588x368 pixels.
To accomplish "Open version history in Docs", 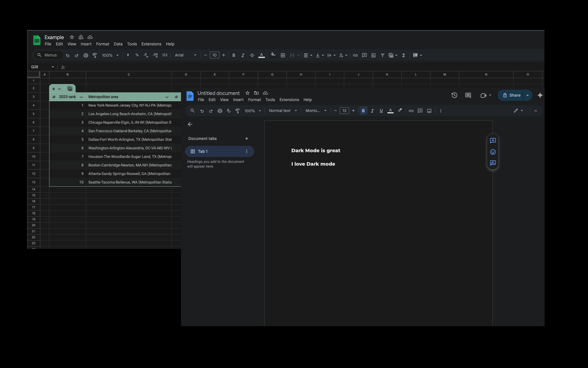I will [x=454, y=95].
